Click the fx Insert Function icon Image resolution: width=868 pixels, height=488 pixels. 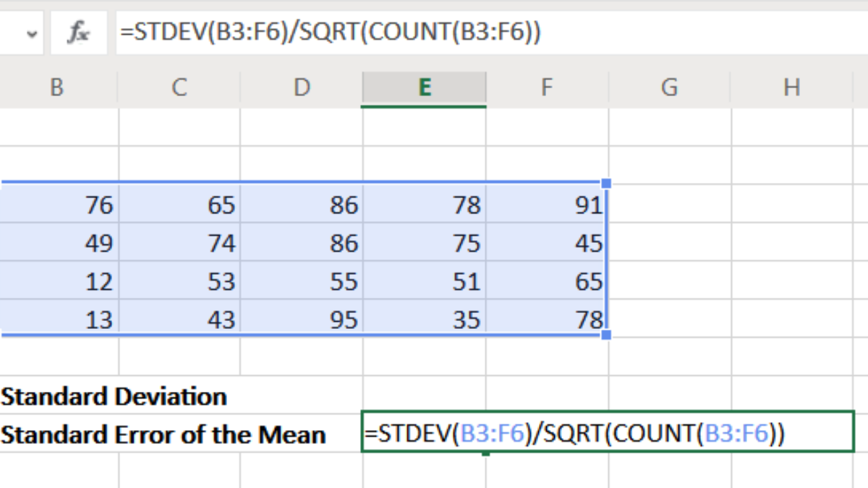(78, 33)
